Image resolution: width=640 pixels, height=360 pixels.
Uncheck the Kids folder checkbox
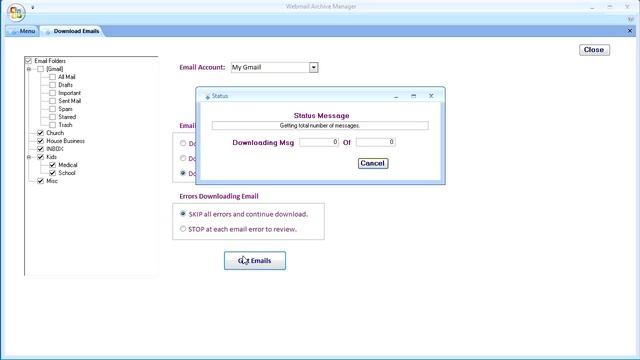pos(40,157)
